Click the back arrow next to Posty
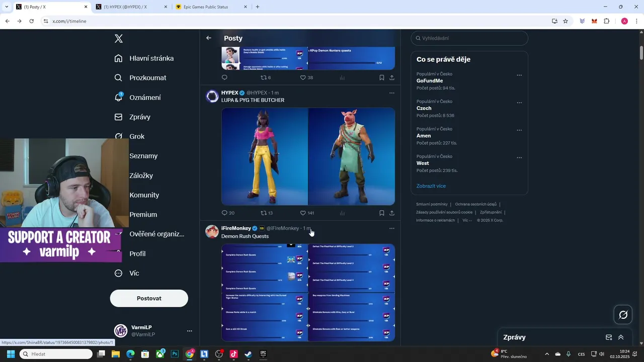Screen dimensions: 644x362 coord(209,38)
